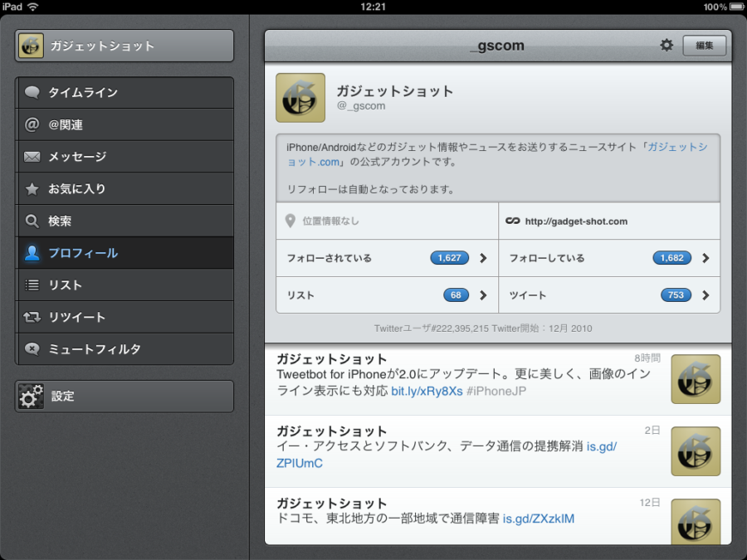Tap avatar of the Tweetbot for iPhone tweet

point(696,379)
